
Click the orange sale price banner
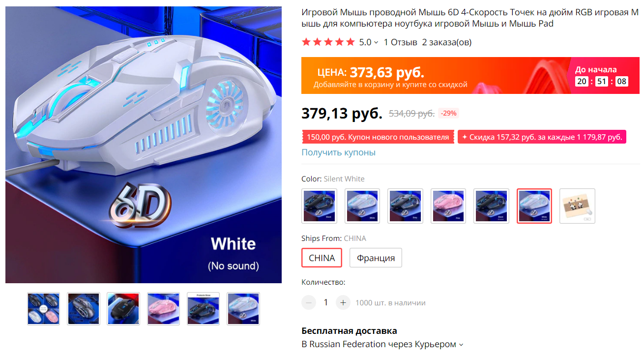[470, 76]
